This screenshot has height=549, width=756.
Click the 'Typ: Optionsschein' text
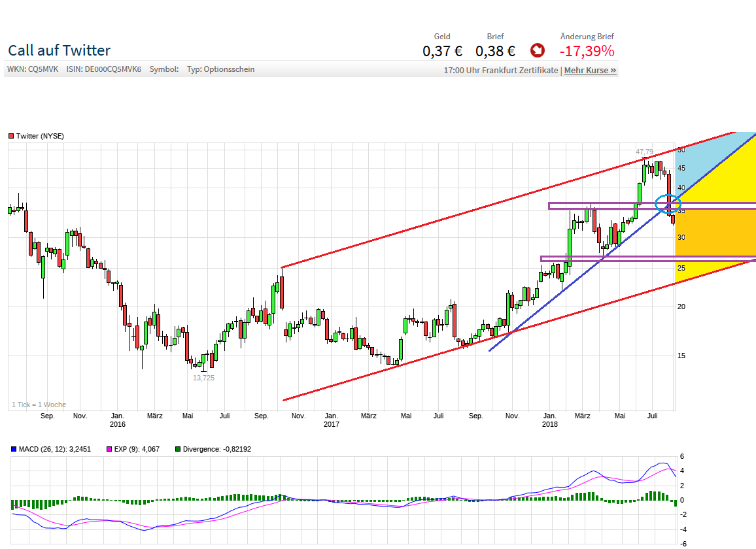(221, 69)
